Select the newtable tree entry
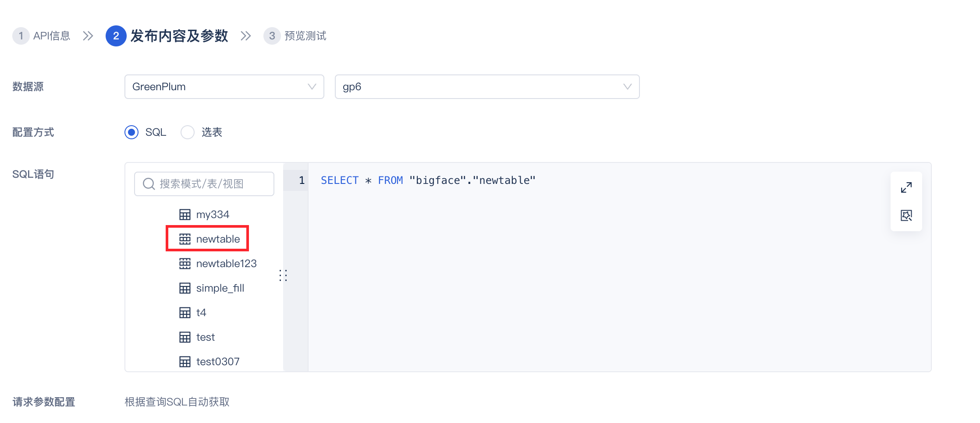Image resolution: width=980 pixels, height=423 pixels. tap(218, 239)
